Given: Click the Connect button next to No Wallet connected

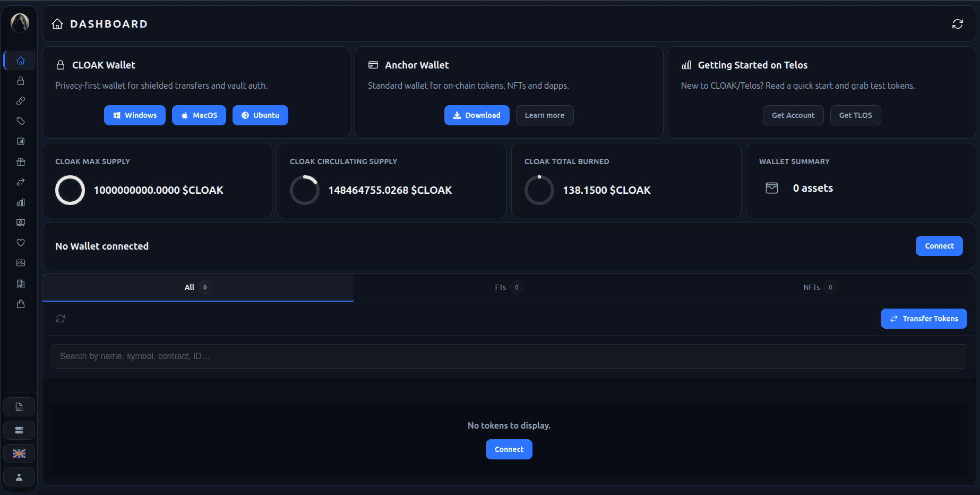Looking at the screenshot, I should [x=939, y=246].
